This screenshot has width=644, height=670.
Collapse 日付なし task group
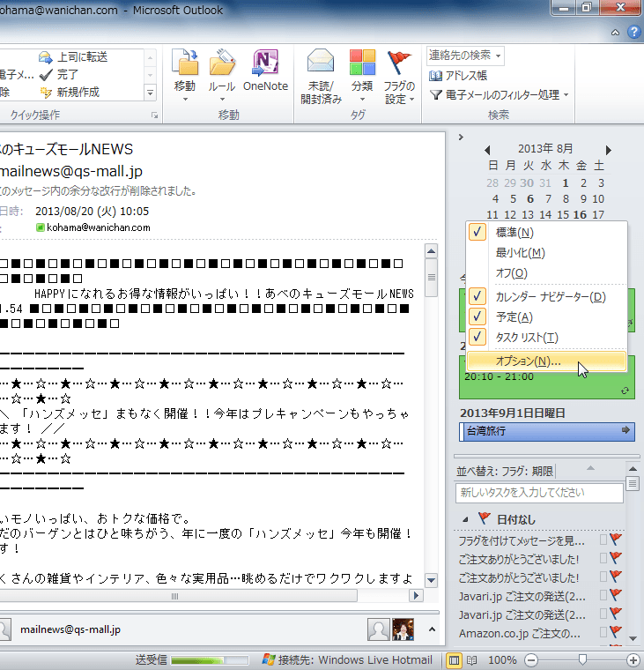click(x=465, y=520)
